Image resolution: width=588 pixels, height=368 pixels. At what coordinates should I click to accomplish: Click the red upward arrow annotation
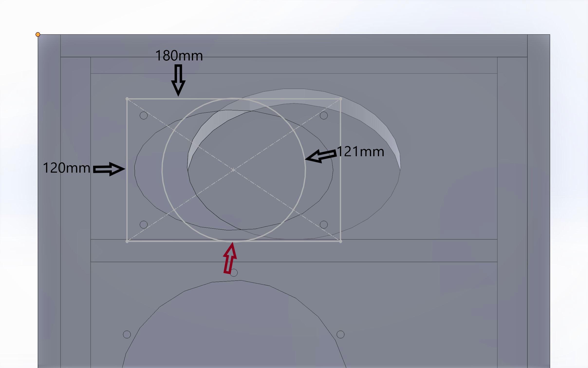click(230, 258)
